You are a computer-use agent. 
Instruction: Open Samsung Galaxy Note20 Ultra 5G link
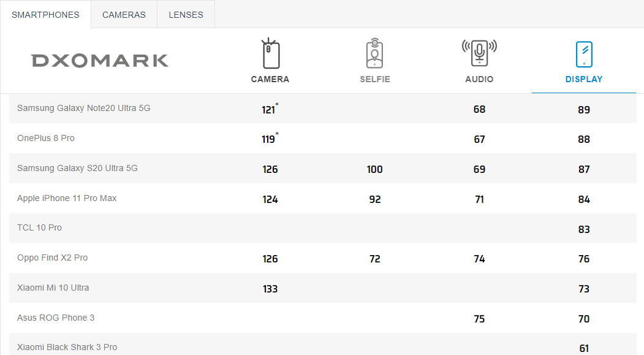84,108
